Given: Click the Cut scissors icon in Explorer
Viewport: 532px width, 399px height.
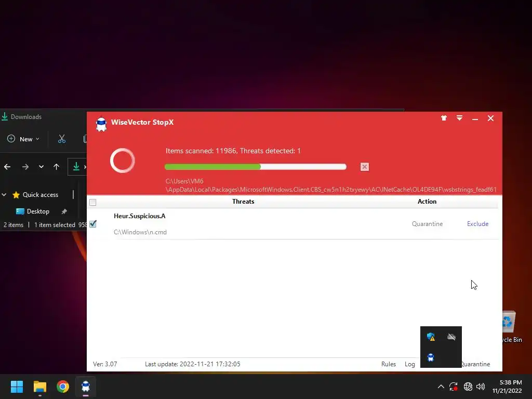Looking at the screenshot, I should tap(62, 139).
